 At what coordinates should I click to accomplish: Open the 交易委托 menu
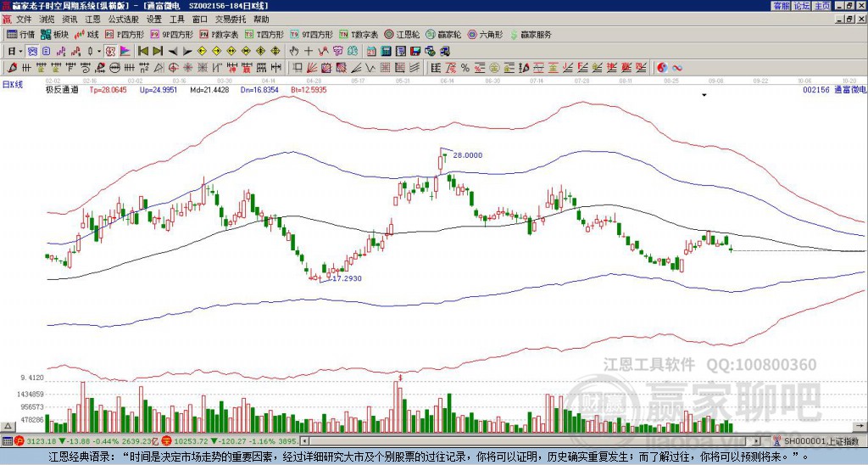(230, 20)
